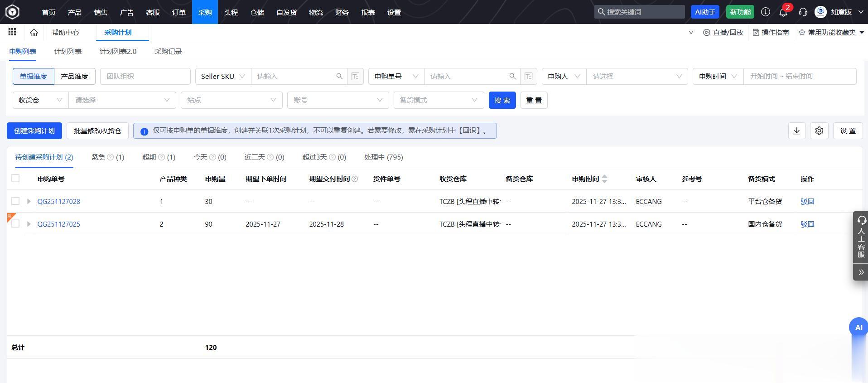Open the notification bell with badge 2
The width and height of the screenshot is (868, 383).
point(783,12)
